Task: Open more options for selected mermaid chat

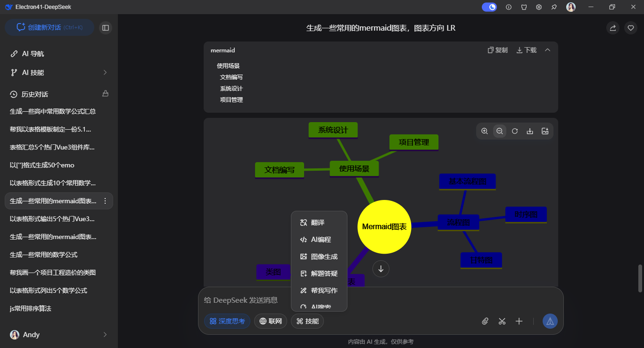Action: tap(105, 201)
